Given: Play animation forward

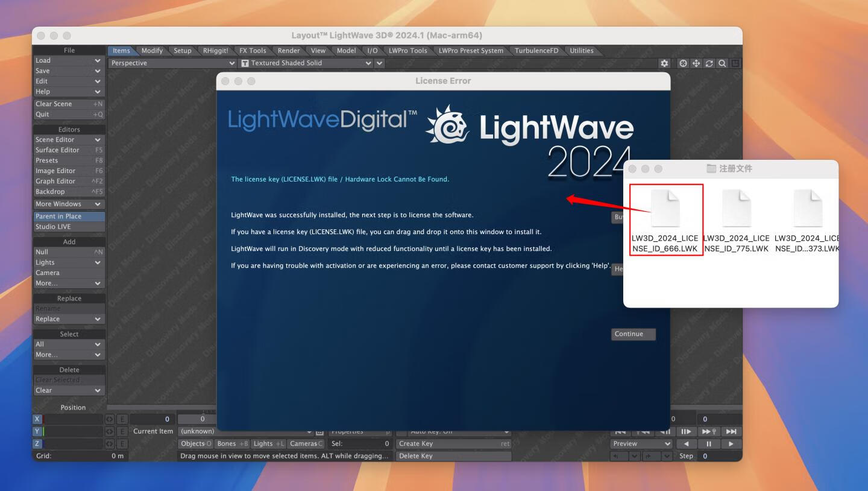Looking at the screenshot, I should pyautogui.click(x=731, y=444).
